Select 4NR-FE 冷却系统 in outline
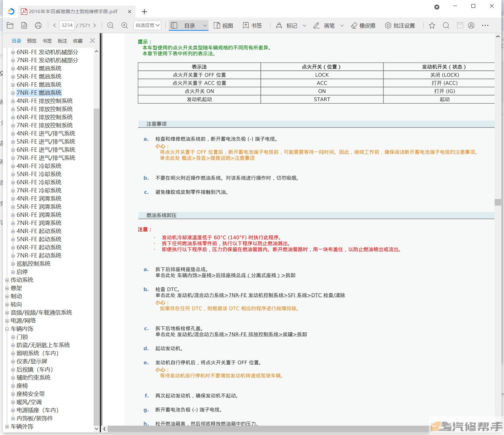The image size is (504, 435). click(39, 166)
